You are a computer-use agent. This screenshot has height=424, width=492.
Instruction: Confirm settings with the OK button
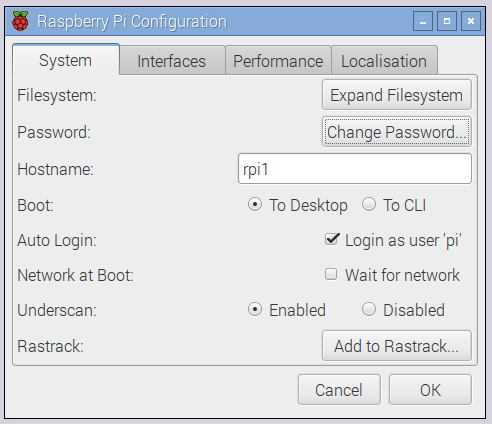coord(430,390)
